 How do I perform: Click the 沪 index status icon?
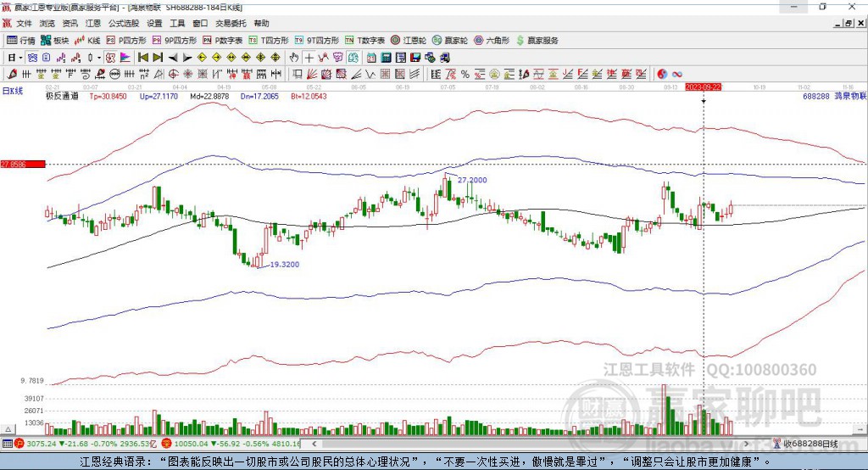(19, 444)
